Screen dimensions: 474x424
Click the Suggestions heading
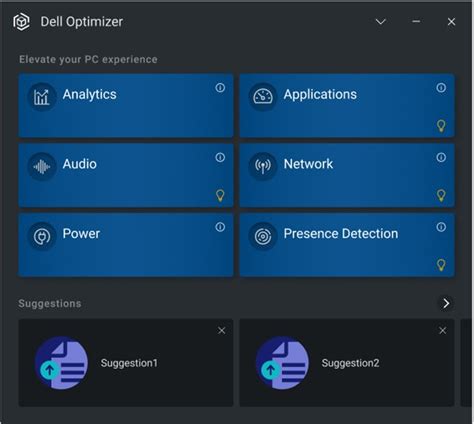coord(50,304)
